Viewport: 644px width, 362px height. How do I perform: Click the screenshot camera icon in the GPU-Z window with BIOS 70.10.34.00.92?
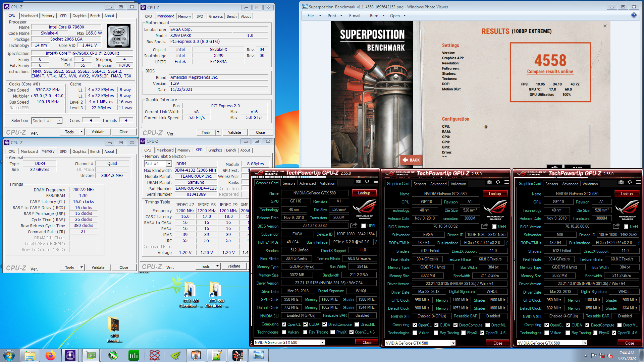[489, 182]
